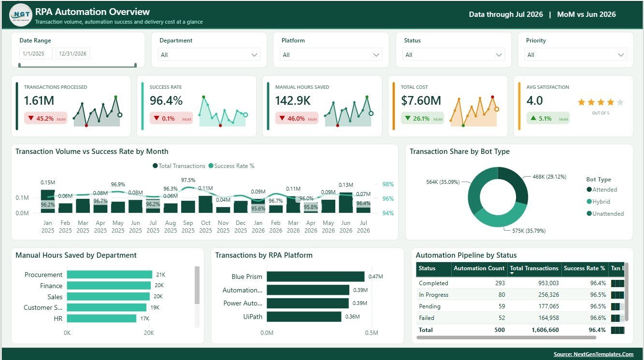Open the Priority filter dropdown
This screenshot has width=644, height=360.
point(576,55)
